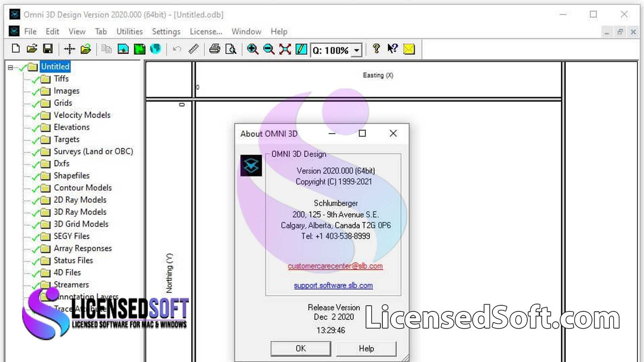Click the Undo arrow icon

177,49
